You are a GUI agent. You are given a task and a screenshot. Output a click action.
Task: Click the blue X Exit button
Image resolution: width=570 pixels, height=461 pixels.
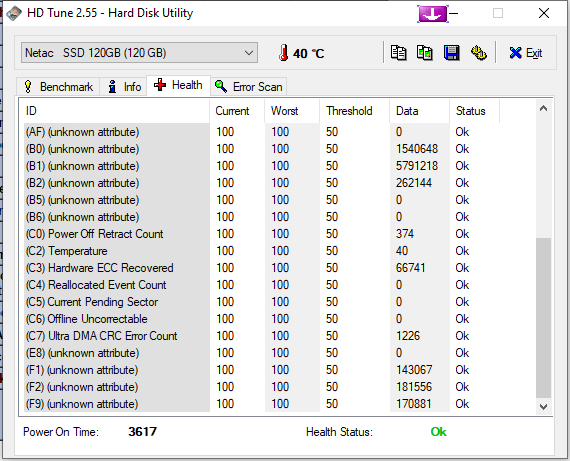(526, 53)
